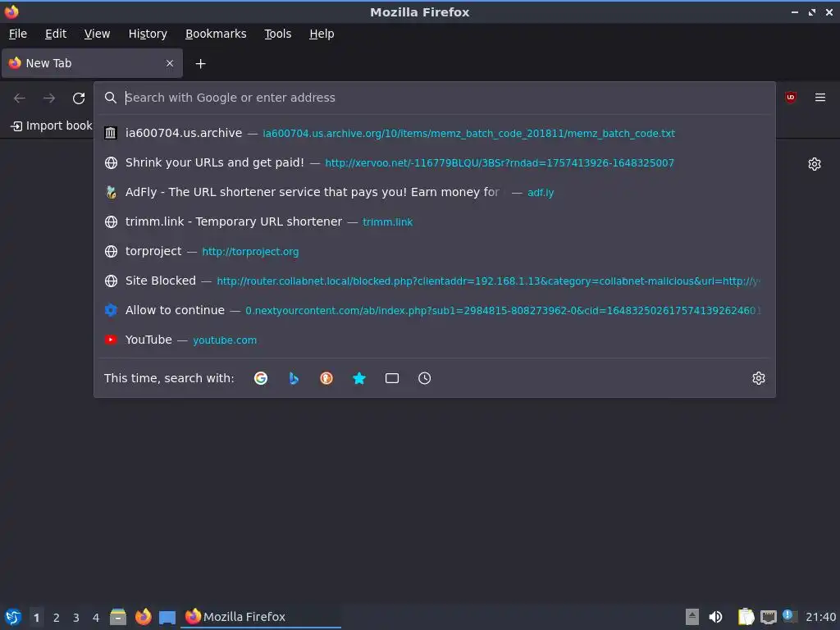
Task: Click the removable media eject tray icon
Action: pos(692,617)
